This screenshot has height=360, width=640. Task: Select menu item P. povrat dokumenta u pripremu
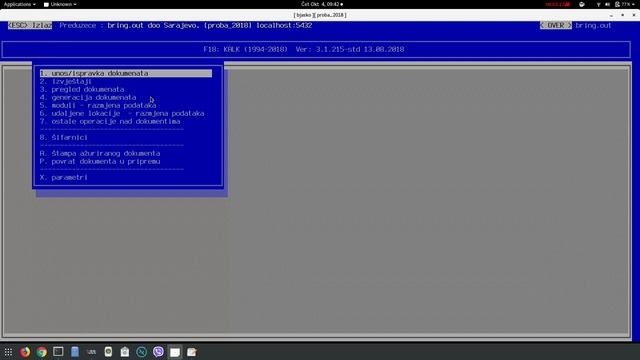click(100, 161)
